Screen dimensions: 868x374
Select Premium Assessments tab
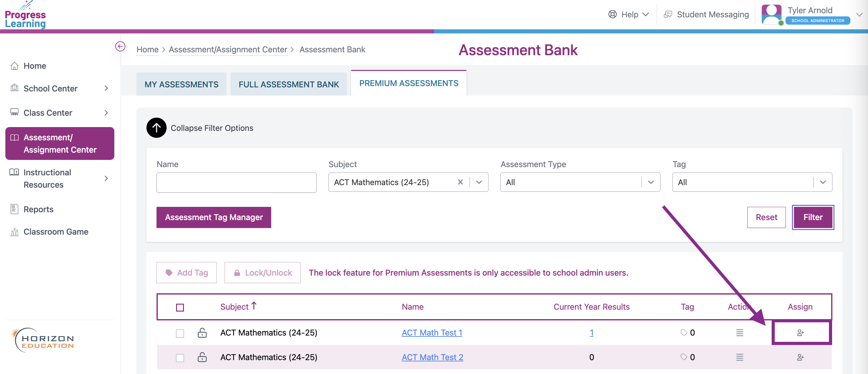(409, 83)
